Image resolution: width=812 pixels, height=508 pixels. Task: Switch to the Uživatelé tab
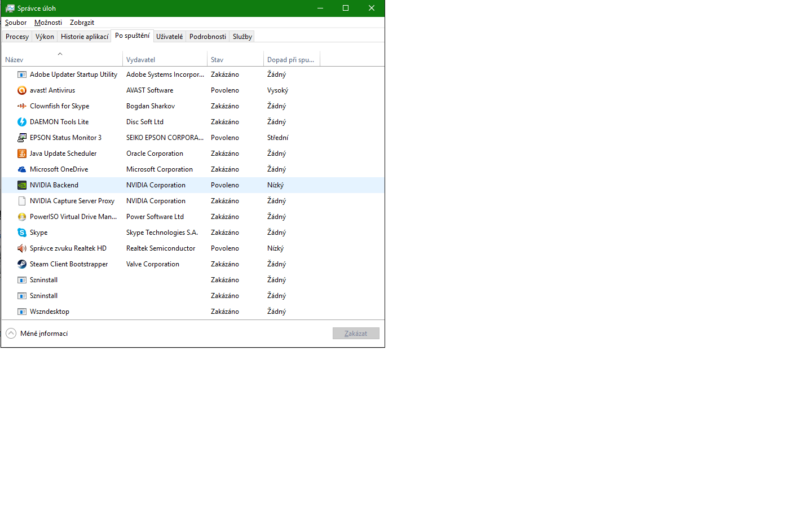point(169,37)
